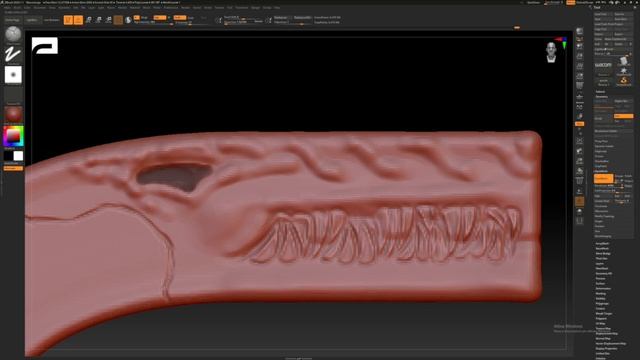
Task: Open the freehand Stroke type selector
Action: coord(13,55)
